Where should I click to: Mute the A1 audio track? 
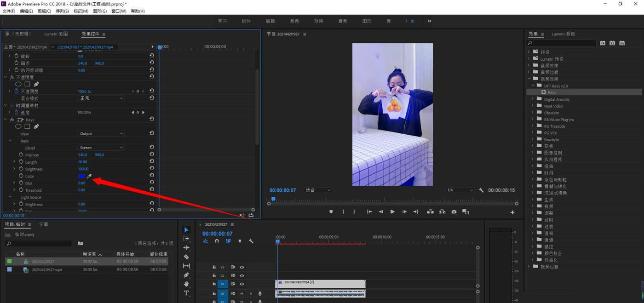coord(242,293)
